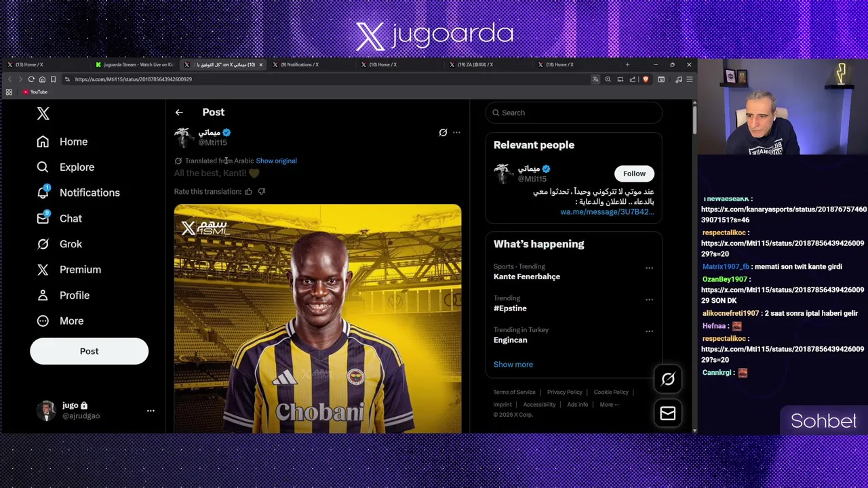Open the post's three-dot more menu
868x488 pixels.
[x=456, y=133]
